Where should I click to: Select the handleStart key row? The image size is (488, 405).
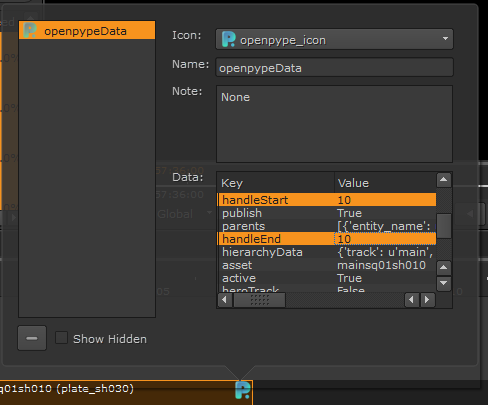point(276,200)
